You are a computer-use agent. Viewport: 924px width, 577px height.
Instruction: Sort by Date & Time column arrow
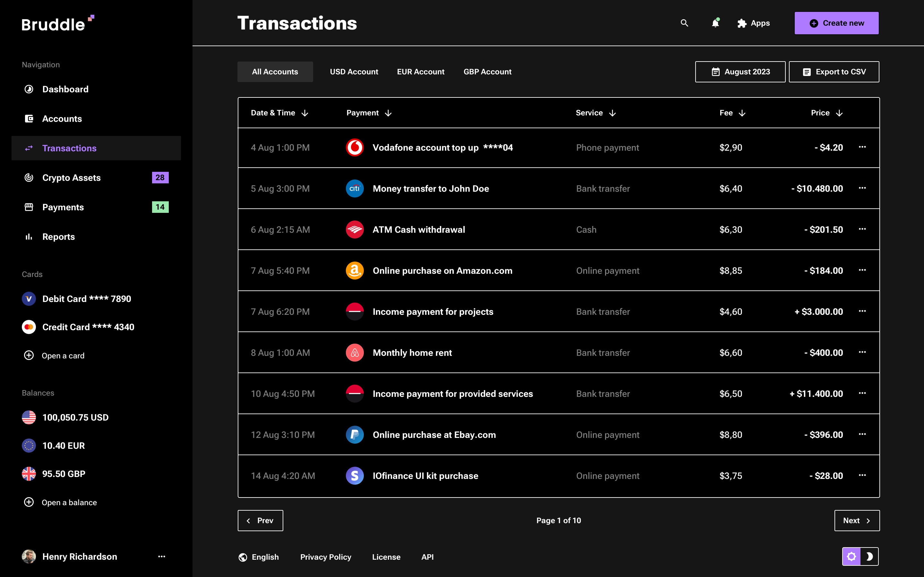coord(305,113)
